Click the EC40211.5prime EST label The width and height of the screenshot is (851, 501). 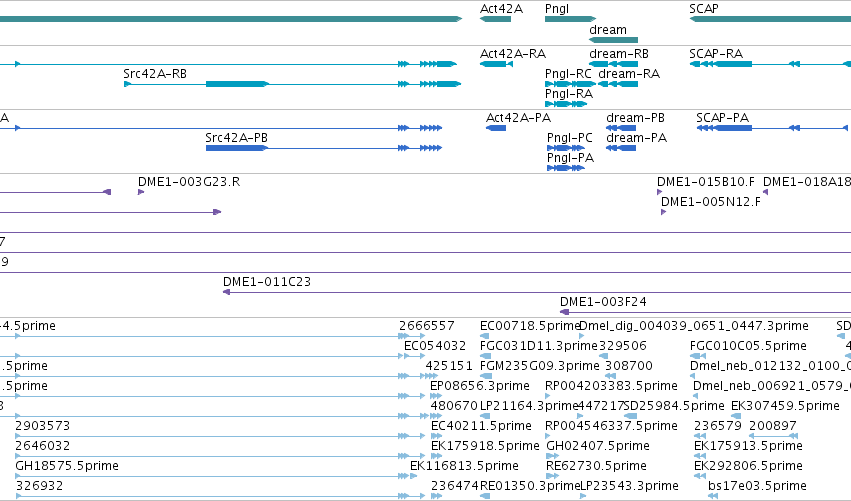481,426
